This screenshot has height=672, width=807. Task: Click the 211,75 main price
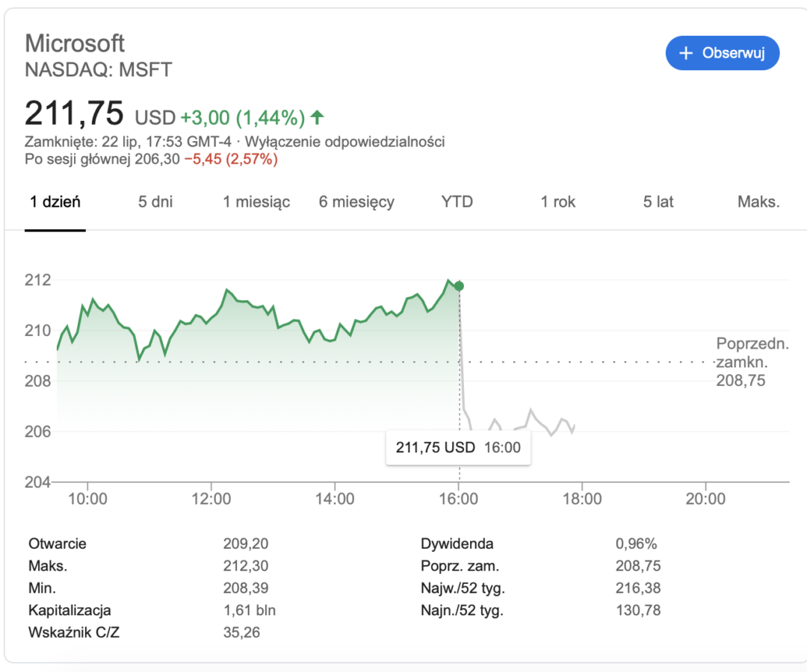click(x=74, y=113)
